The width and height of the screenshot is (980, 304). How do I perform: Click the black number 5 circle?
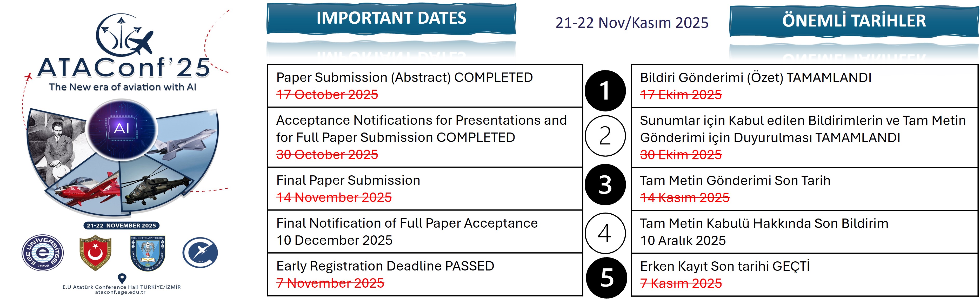tap(606, 277)
